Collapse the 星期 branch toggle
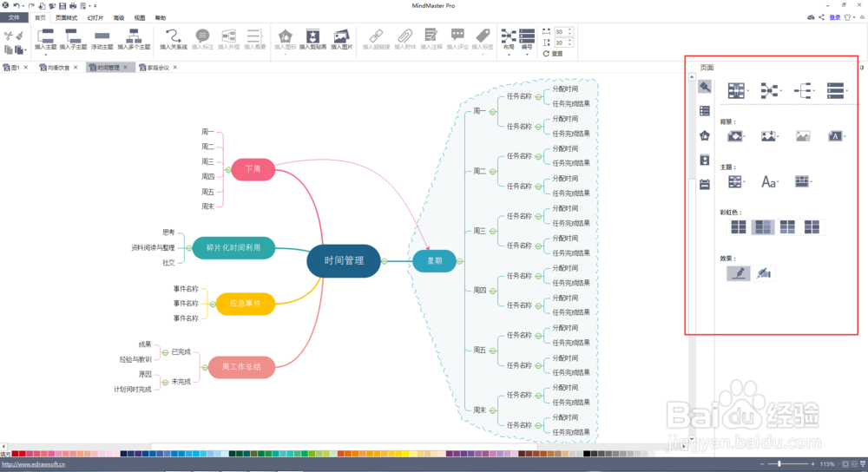The height and width of the screenshot is (472, 868). [x=459, y=261]
